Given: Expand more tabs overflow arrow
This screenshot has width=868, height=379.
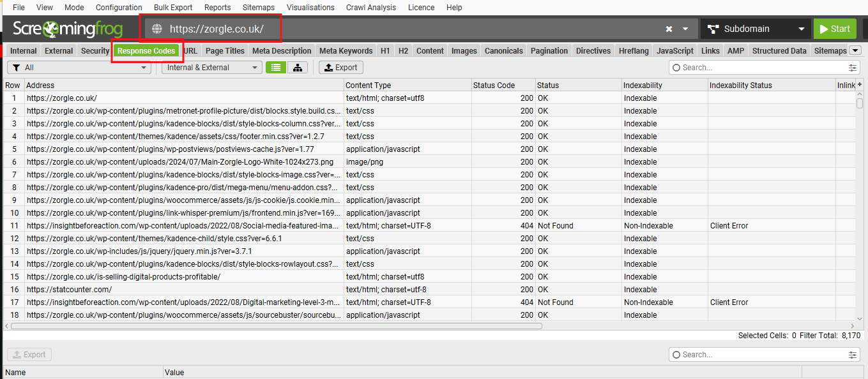Looking at the screenshot, I should tap(855, 50).
